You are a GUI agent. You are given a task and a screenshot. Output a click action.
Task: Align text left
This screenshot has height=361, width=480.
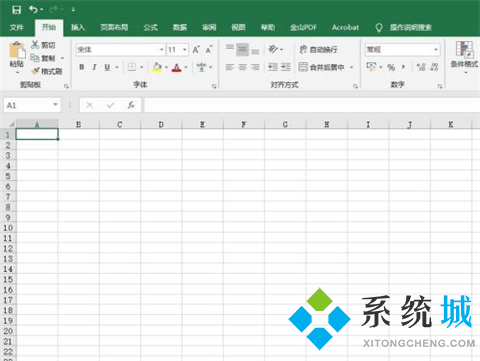[230, 67]
